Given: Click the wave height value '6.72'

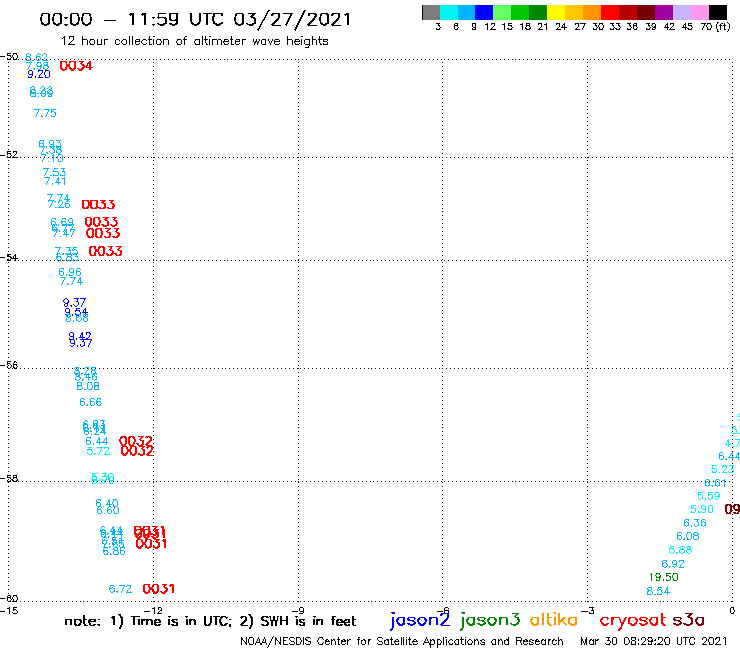Looking at the screenshot, I should (x=120, y=589).
